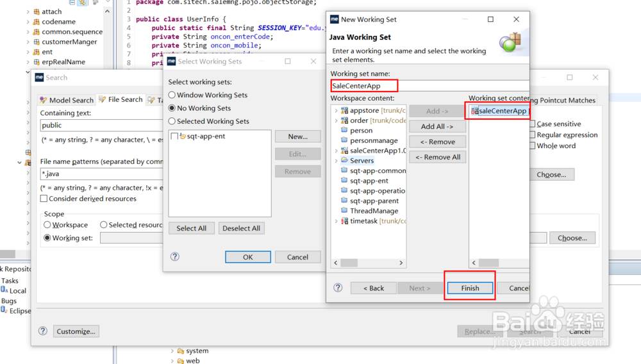Click saleCenterApp icon in working set content
The height and width of the screenshot is (364, 641).
(474, 111)
